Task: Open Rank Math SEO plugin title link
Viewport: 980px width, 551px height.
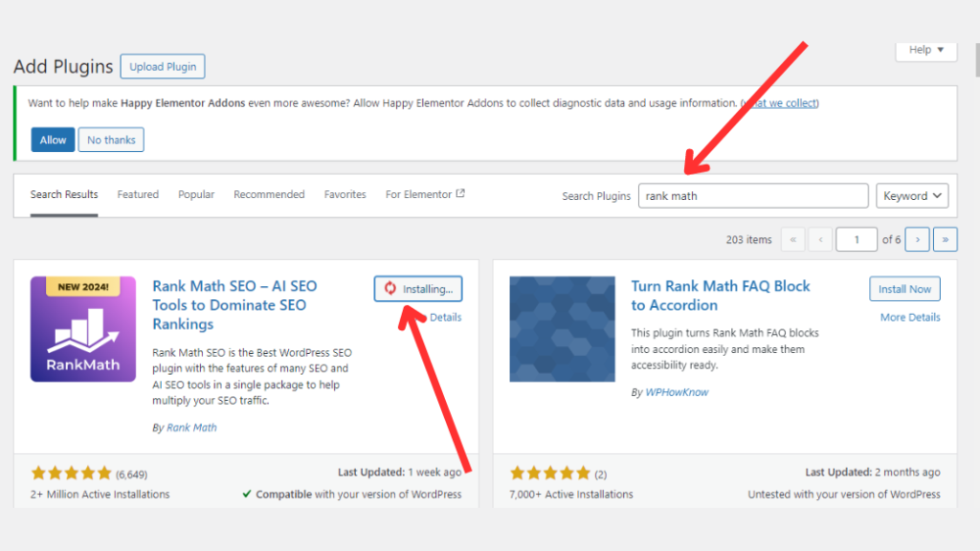Action: click(234, 305)
